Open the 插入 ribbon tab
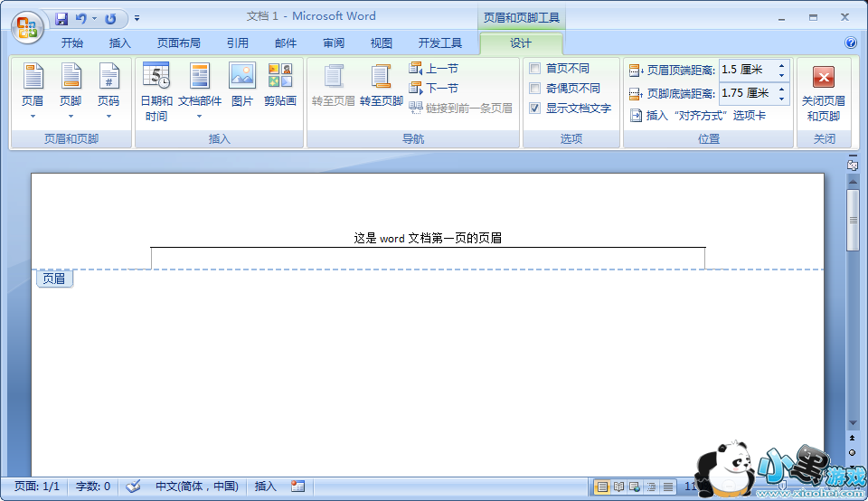 point(119,43)
